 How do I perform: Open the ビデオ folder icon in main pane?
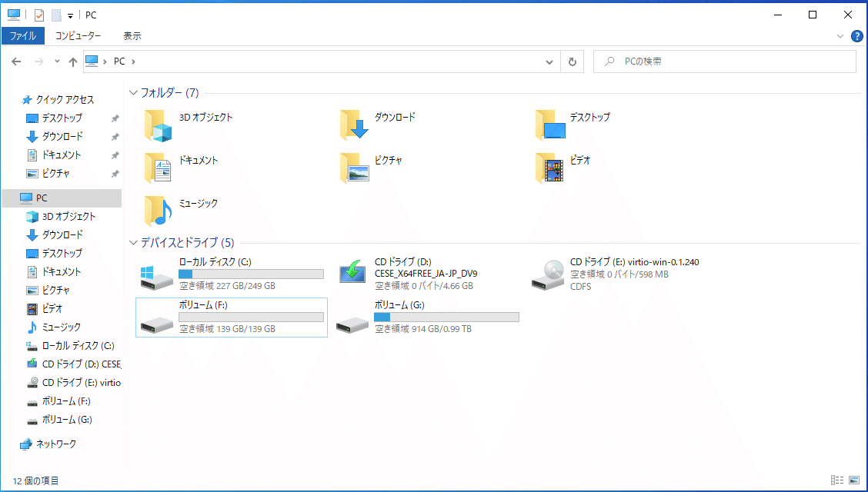[x=549, y=168]
